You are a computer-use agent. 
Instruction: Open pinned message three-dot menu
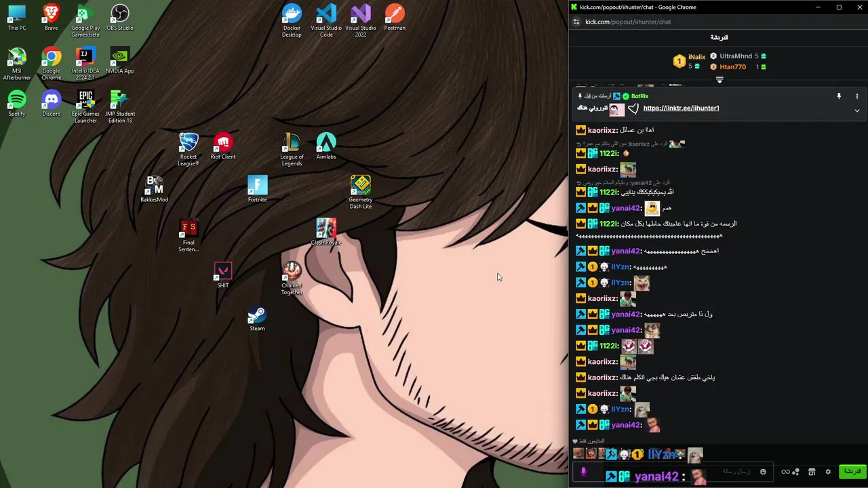point(856,96)
